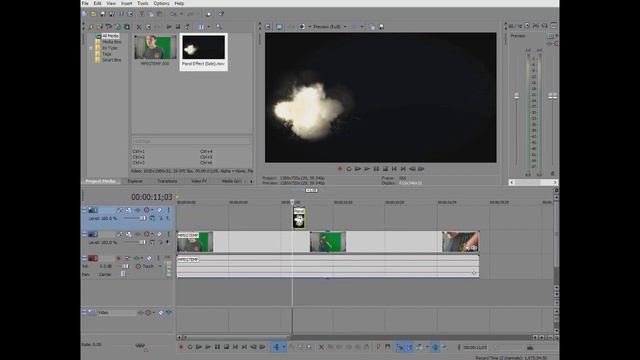Stop playback in bottom transport bar
This screenshot has width=640, height=360.
click(226, 347)
